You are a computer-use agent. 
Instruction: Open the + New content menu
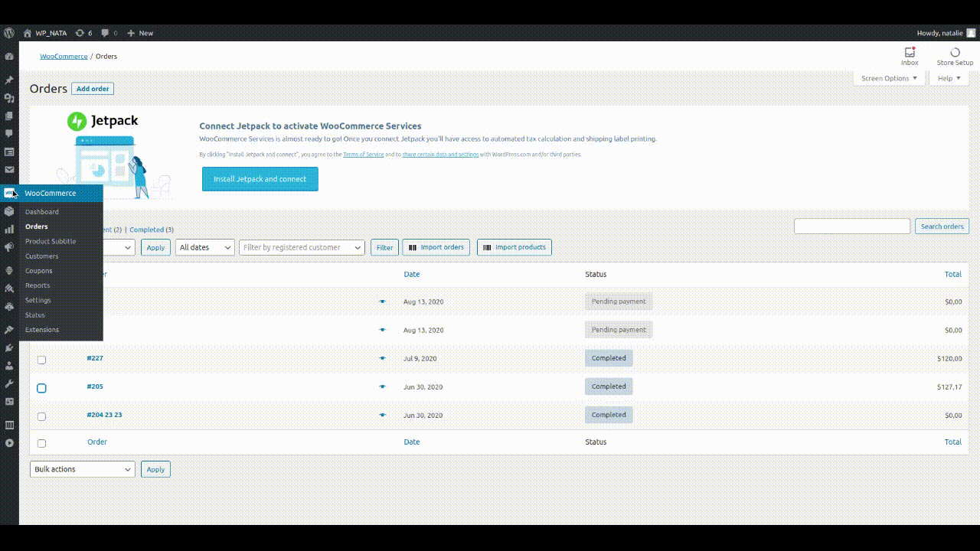140,33
